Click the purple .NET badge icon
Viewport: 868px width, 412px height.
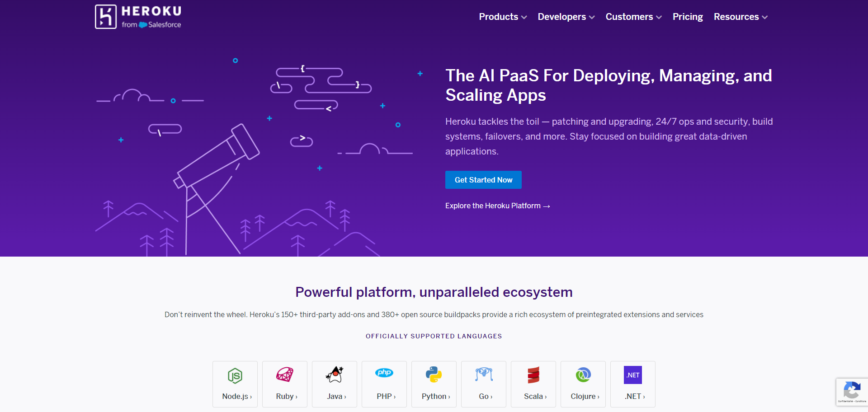[633, 375]
